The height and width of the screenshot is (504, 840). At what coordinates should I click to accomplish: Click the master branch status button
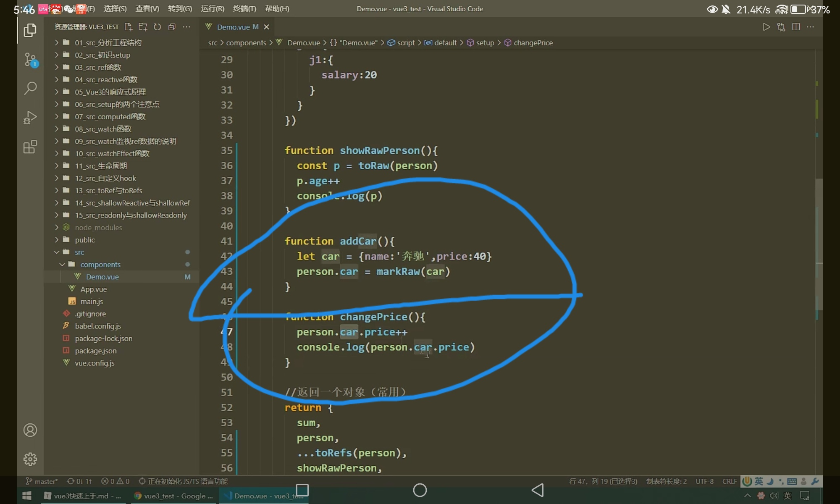pos(42,481)
